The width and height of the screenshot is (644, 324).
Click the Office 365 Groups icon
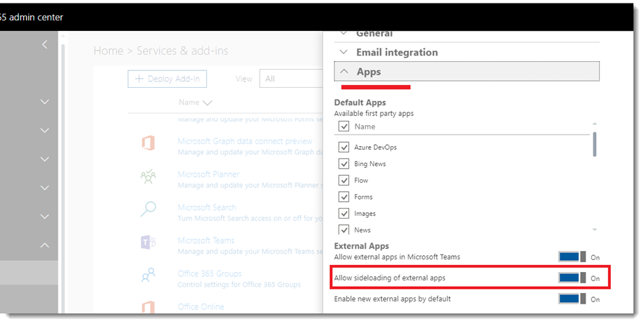148,276
